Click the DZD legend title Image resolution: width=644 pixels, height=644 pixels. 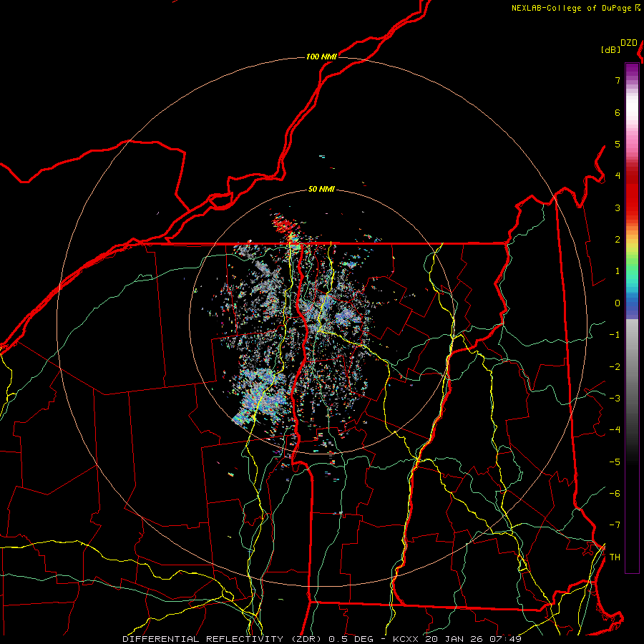coord(629,43)
